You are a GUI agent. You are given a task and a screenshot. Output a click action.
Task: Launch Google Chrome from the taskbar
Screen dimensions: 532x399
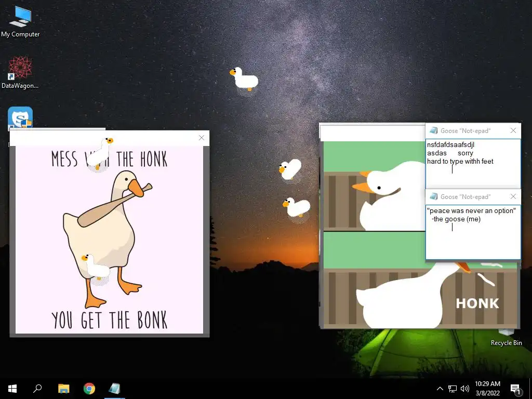tap(89, 389)
